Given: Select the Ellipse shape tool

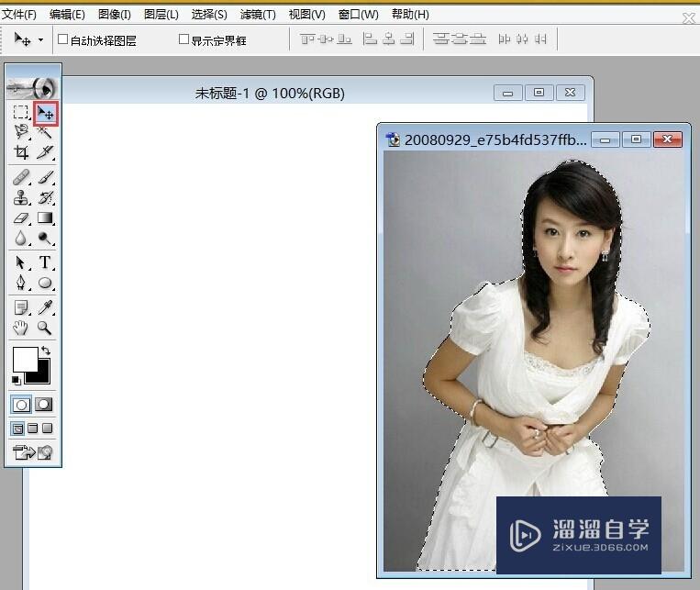Looking at the screenshot, I should 45,283.
